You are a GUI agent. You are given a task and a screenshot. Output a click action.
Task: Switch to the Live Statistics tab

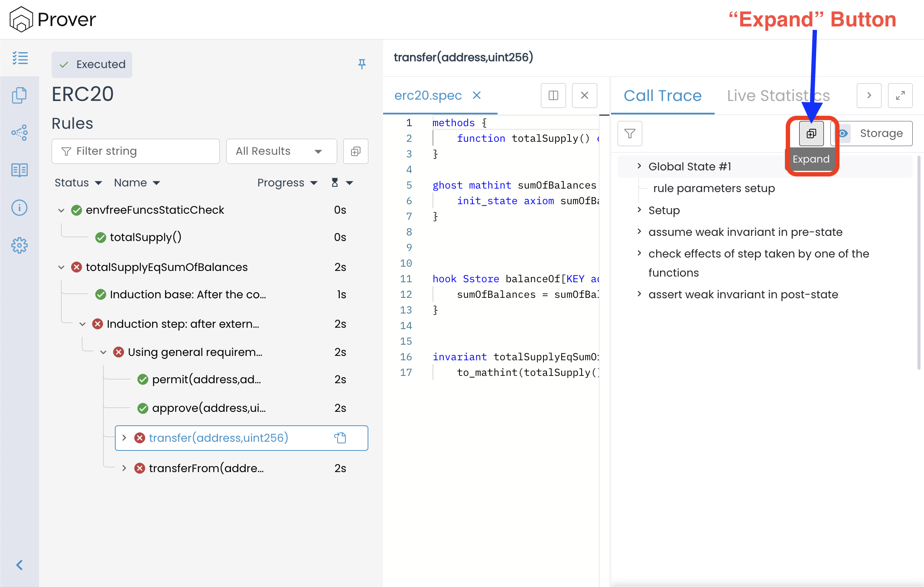pos(778,95)
